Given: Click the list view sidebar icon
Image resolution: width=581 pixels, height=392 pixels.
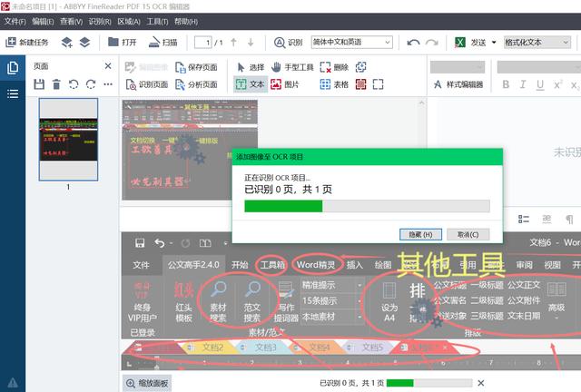Looking at the screenshot, I should [x=13, y=93].
